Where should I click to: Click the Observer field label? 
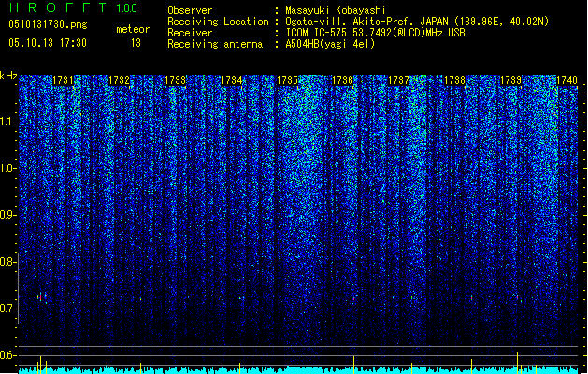[x=190, y=10]
